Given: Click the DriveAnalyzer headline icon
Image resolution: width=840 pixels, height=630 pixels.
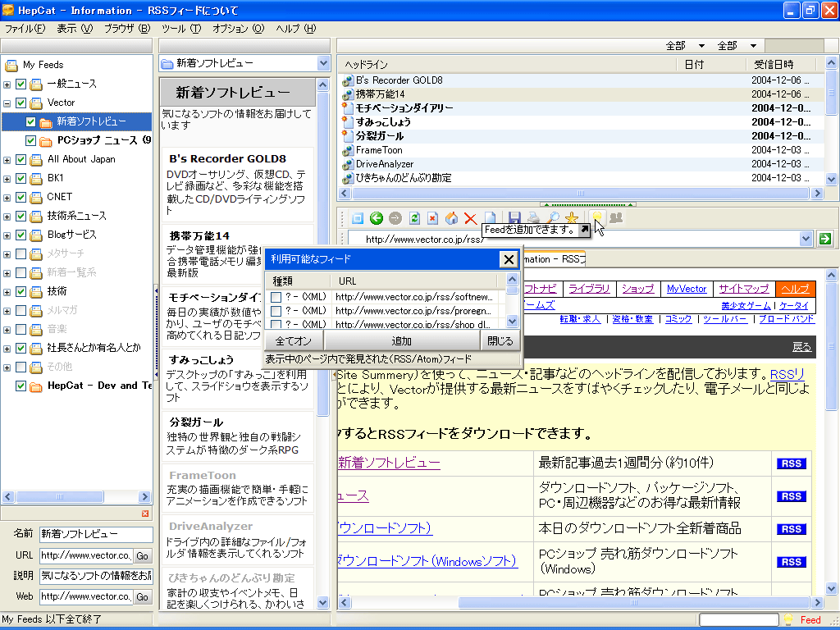Looking at the screenshot, I should (x=348, y=164).
